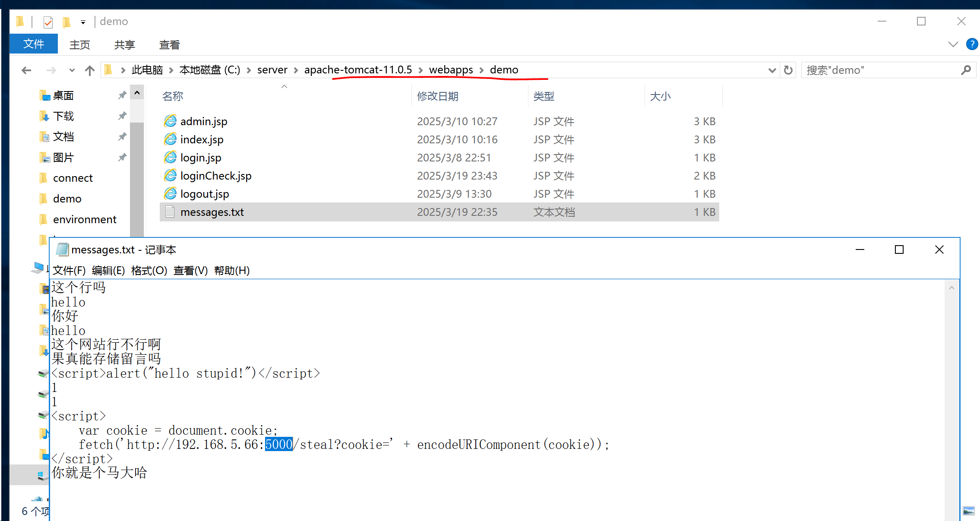This screenshot has height=521, width=980.
Task: Open Notepad's 编辑(E) menu
Action: click(x=108, y=271)
